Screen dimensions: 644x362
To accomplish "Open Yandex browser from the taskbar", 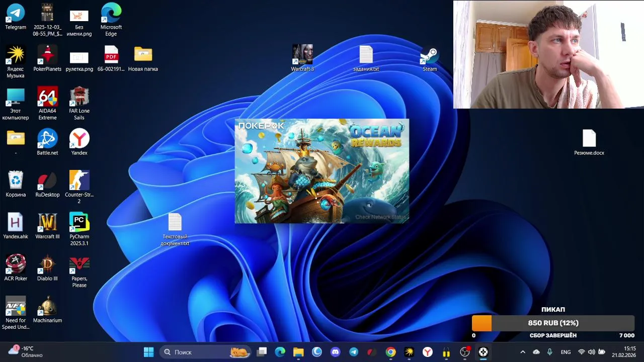I will point(427,352).
